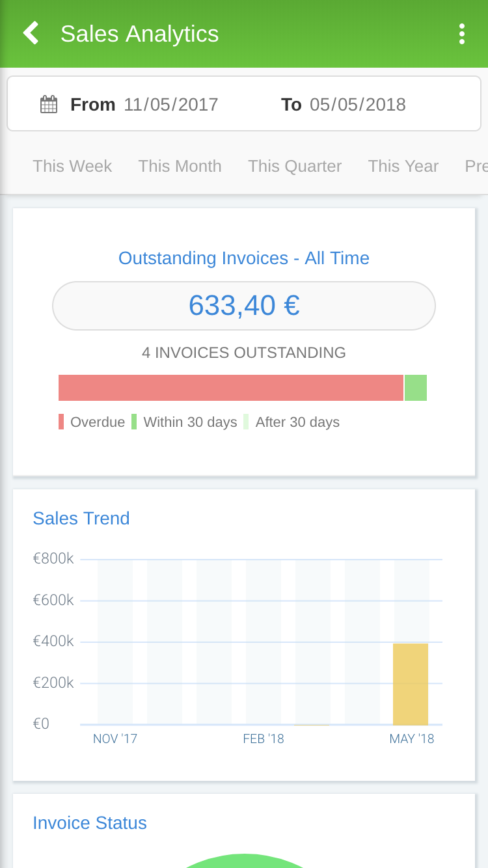Screen dimensions: 488x868
Task: Tap the 633,40 € total amount button
Action: (244, 306)
